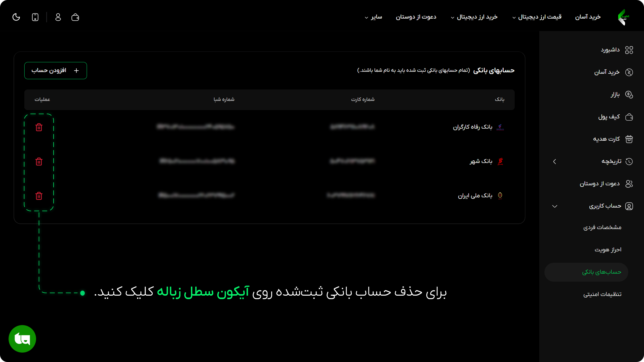Open the live chat support bubble
644x362 pixels.
[22, 339]
